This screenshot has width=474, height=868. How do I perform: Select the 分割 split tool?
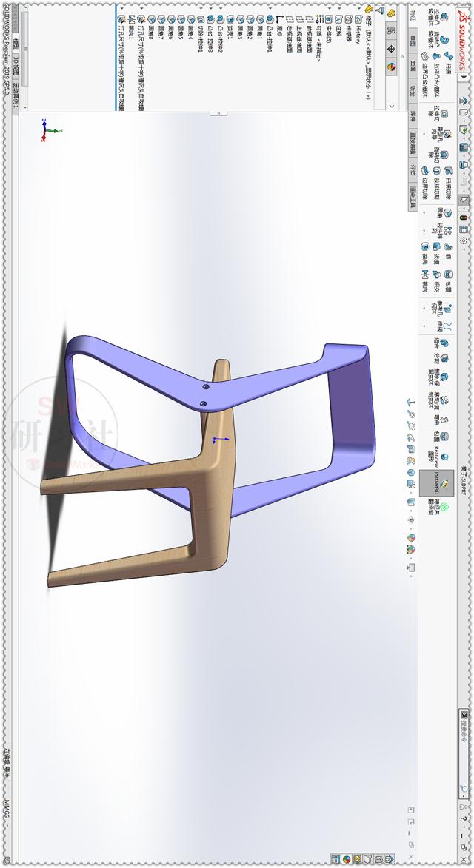click(x=442, y=359)
